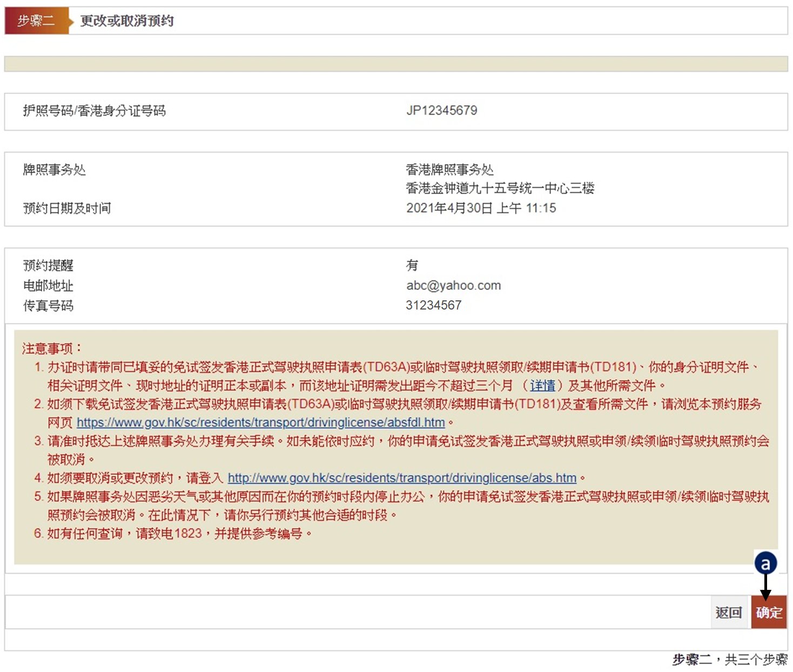The height and width of the screenshot is (672, 793).
Task: Click the office address 香港金钟道九十五号 line
Action: point(500,189)
